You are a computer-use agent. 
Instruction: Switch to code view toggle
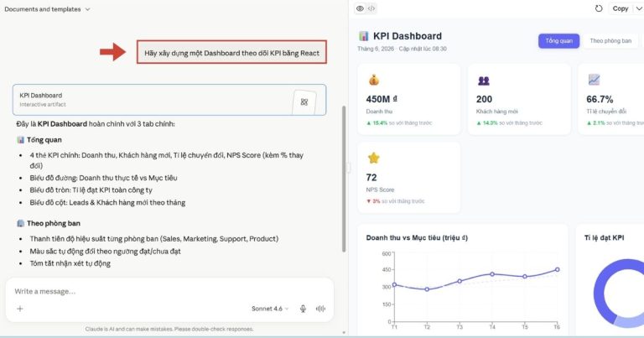pyautogui.click(x=371, y=8)
